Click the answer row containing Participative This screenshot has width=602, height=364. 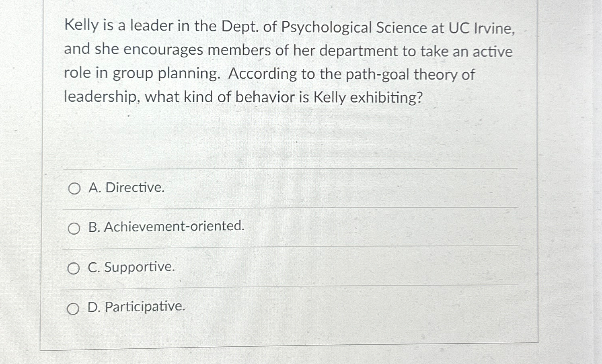tap(281, 307)
